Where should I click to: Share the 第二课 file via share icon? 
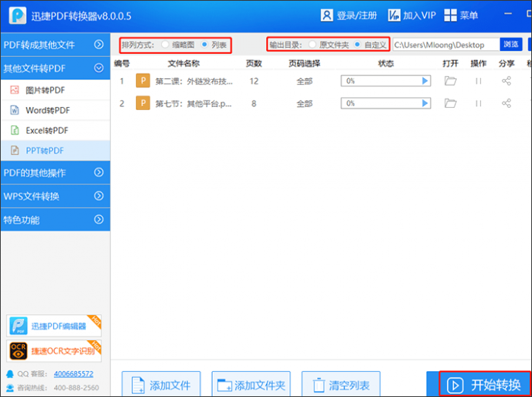point(506,81)
